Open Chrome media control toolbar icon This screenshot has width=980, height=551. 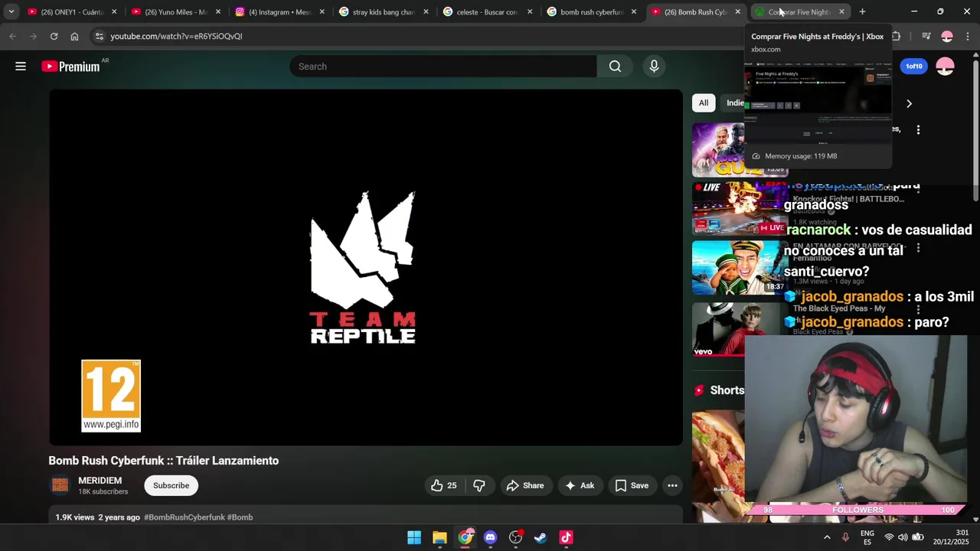(x=926, y=36)
